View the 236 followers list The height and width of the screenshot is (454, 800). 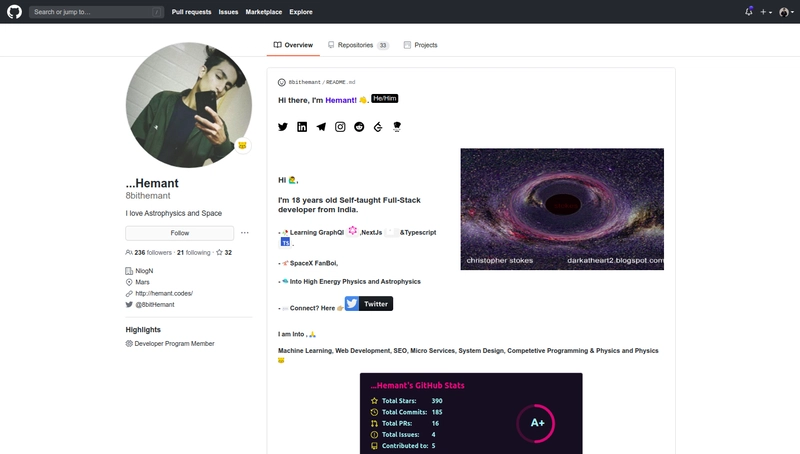pos(148,253)
